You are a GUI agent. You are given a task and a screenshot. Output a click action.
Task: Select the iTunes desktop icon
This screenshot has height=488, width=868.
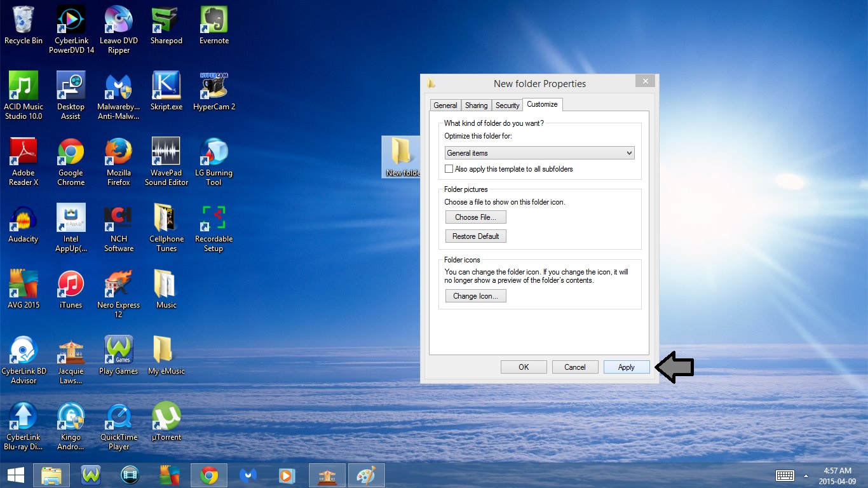click(x=71, y=290)
